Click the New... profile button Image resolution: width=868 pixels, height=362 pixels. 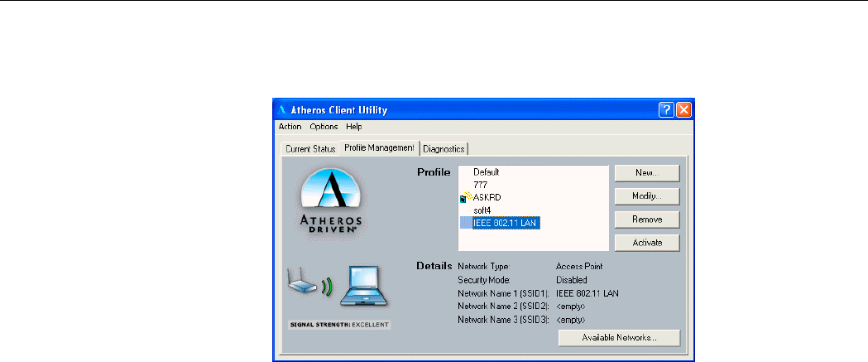point(647,173)
